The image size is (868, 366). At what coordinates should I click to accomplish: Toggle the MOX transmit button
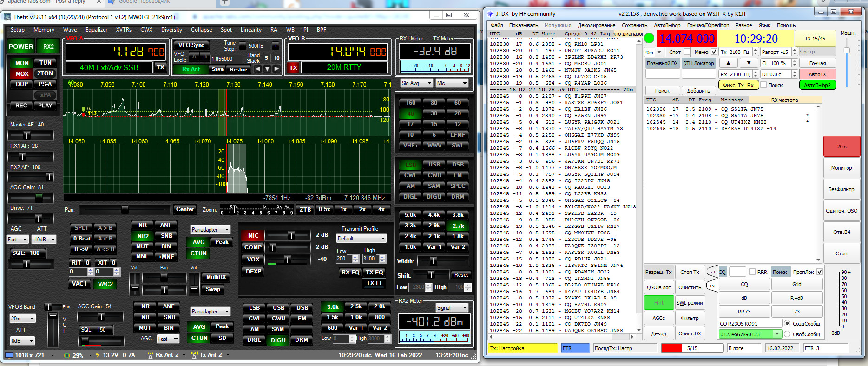point(22,73)
